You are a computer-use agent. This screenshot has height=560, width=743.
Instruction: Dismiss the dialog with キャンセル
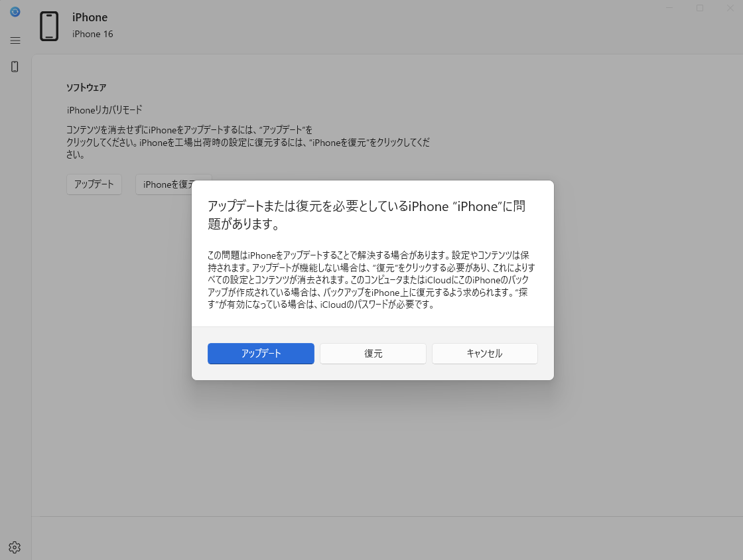tap(484, 354)
